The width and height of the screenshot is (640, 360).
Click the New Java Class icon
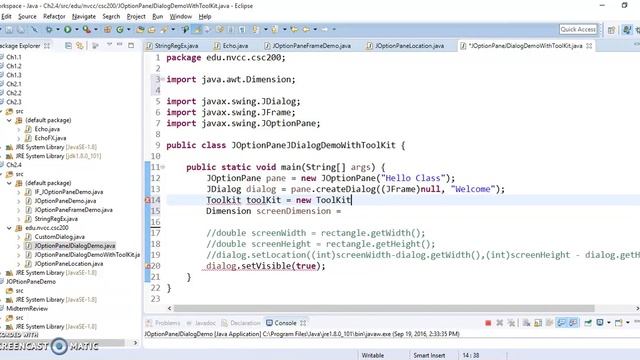tap(120, 29)
